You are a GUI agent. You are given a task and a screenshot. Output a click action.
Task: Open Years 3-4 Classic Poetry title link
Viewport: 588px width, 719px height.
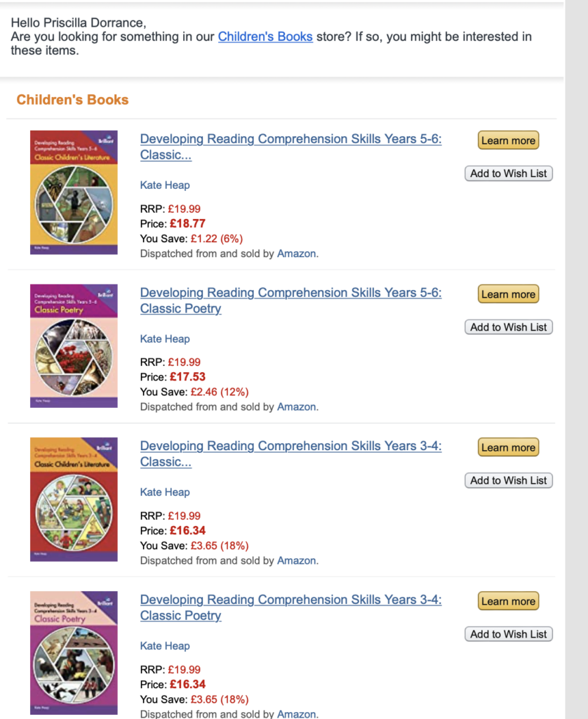tap(290, 607)
